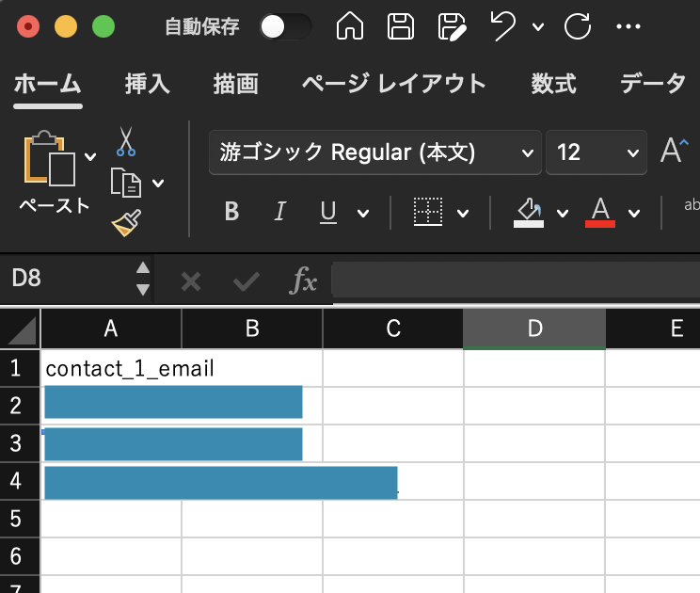Apply the red font color swatch
Screen dimensions: 700x593
tap(600, 213)
